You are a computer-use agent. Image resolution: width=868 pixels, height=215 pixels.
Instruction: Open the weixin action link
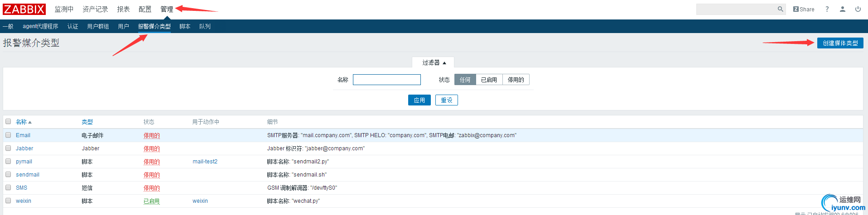pyautogui.click(x=200, y=201)
